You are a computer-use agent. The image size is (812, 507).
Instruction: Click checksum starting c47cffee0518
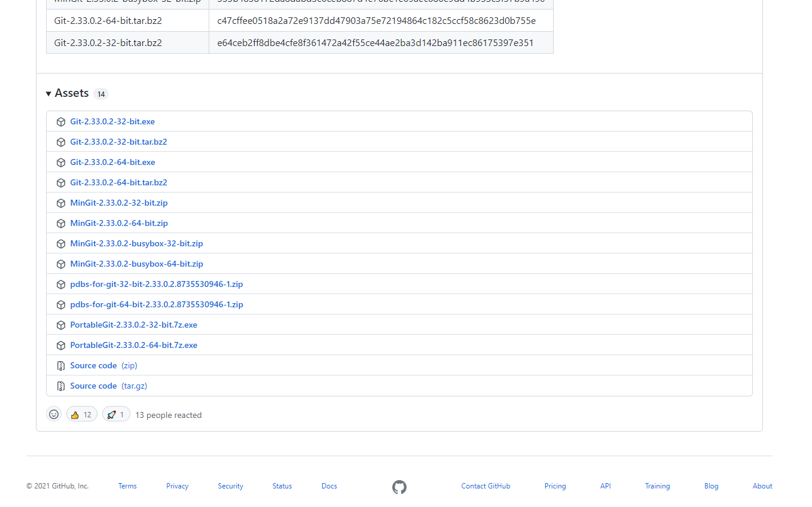[377, 21]
